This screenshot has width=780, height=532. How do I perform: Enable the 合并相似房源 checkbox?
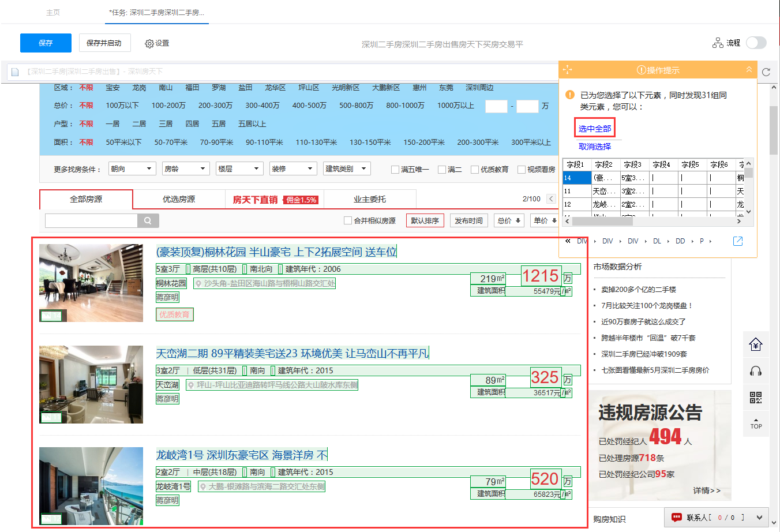[348, 220]
